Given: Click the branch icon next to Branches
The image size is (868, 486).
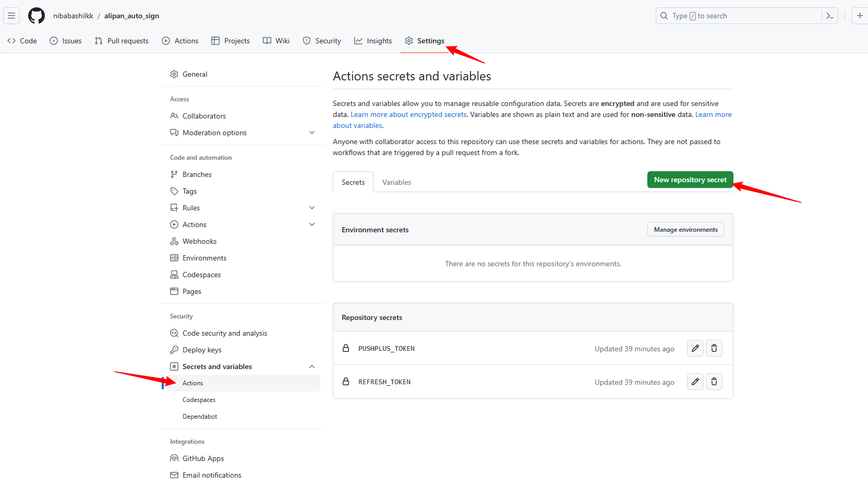Looking at the screenshot, I should coord(174,174).
